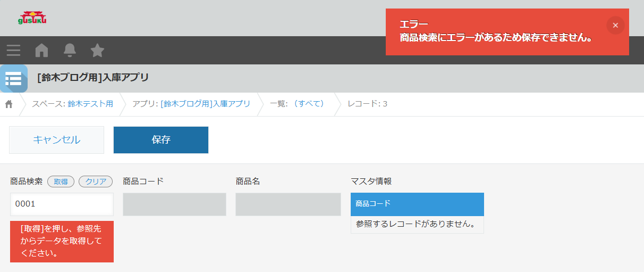Screen dimensions: 644x272
Task: Click the red 取得 validation error message
Action: tap(62, 241)
